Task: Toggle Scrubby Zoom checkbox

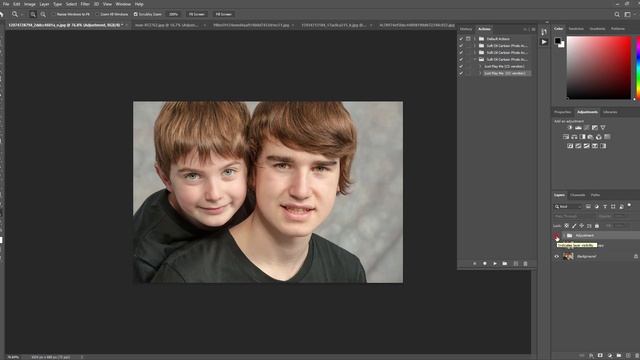Action: (136, 14)
